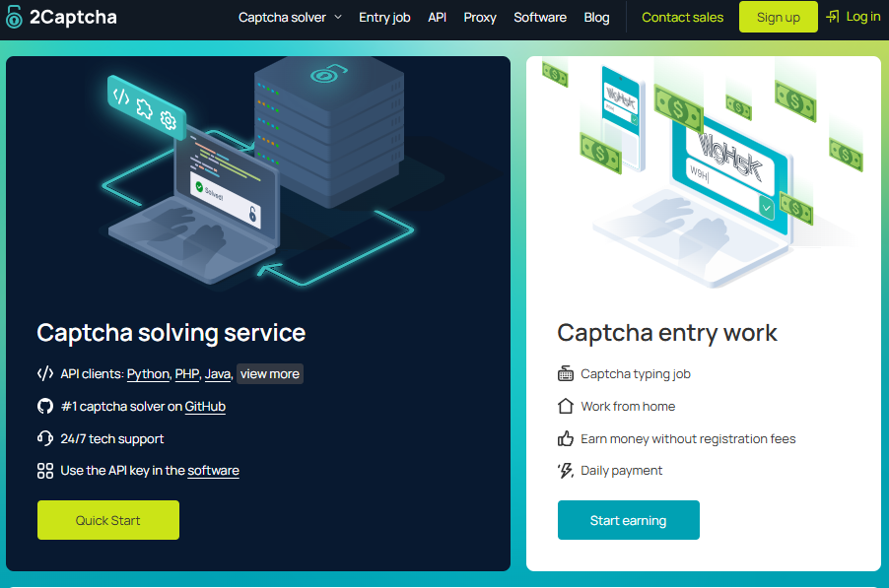Open the GitHub link

click(205, 407)
